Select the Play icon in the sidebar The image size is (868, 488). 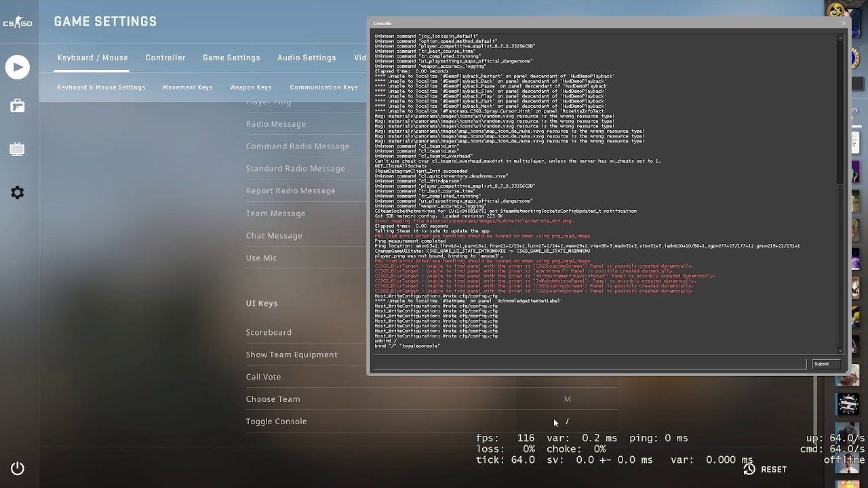[18, 67]
